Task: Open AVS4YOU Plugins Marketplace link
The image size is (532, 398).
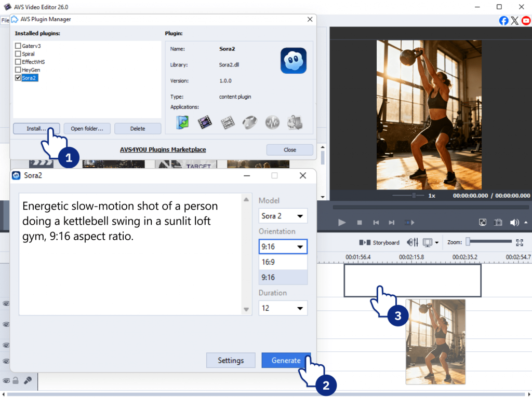Action: click(163, 149)
